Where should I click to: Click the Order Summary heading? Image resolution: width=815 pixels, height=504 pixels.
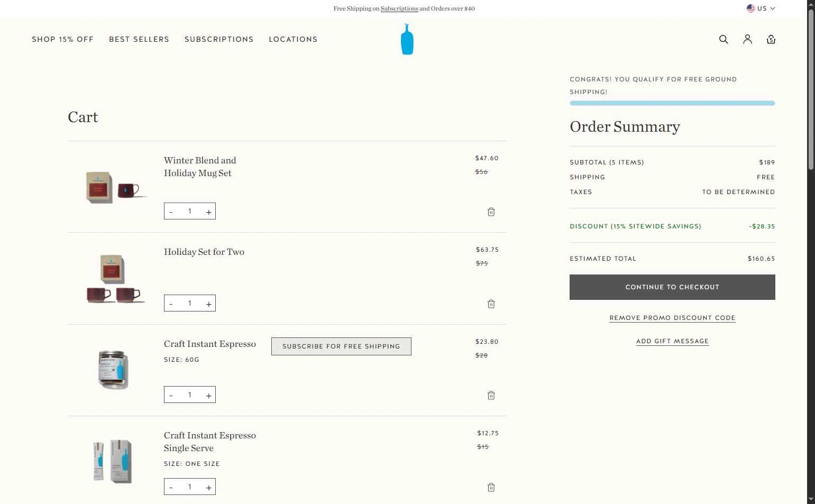click(x=625, y=127)
